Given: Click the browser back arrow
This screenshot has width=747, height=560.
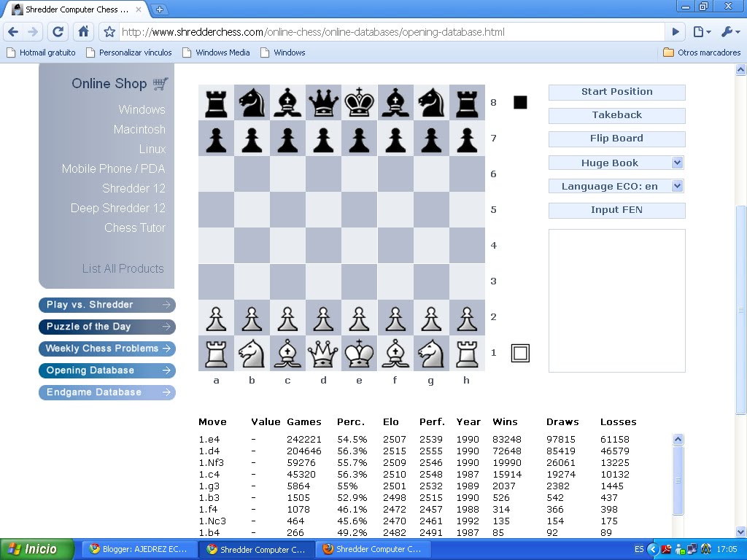Looking at the screenshot, I should (13, 32).
